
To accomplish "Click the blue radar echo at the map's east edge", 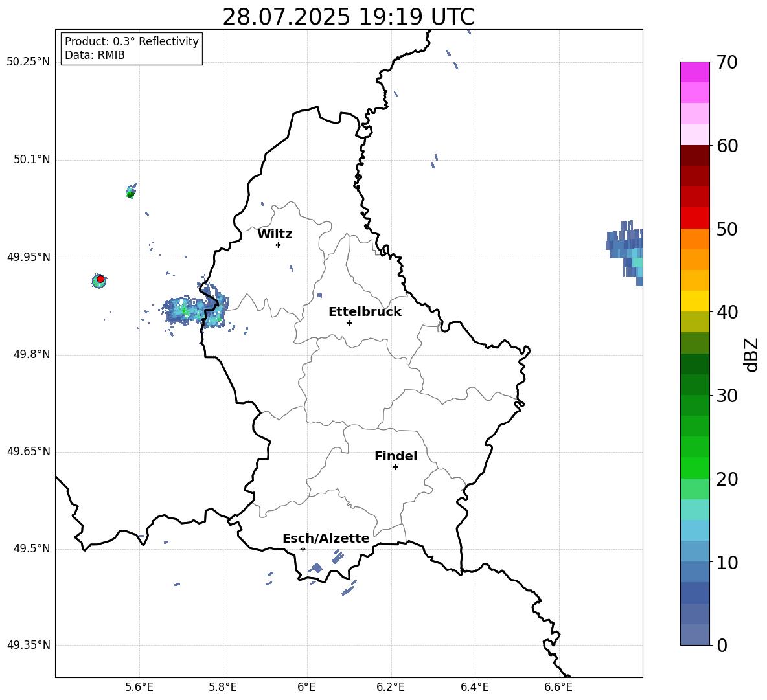I will pos(625,253).
